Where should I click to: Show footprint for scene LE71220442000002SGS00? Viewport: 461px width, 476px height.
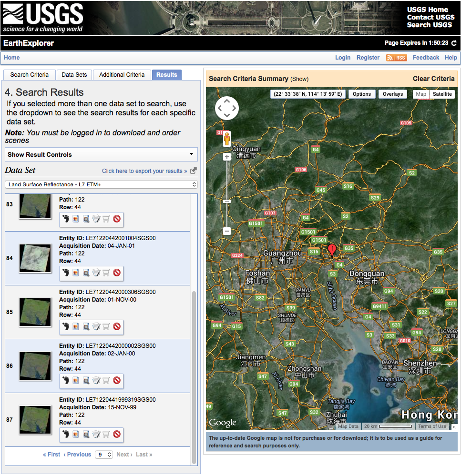tap(66, 380)
